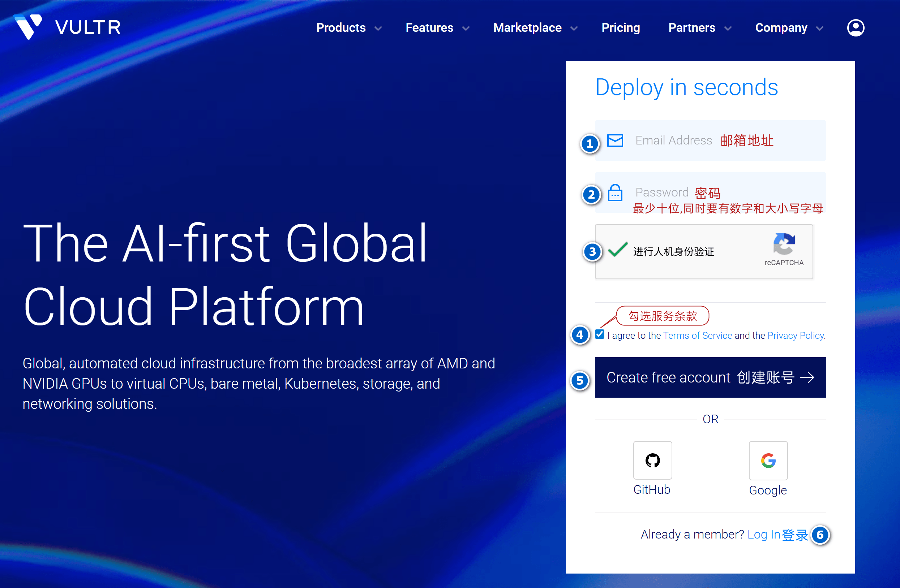Click the 'Deploy in seconds' heading
900x588 pixels.
click(686, 87)
